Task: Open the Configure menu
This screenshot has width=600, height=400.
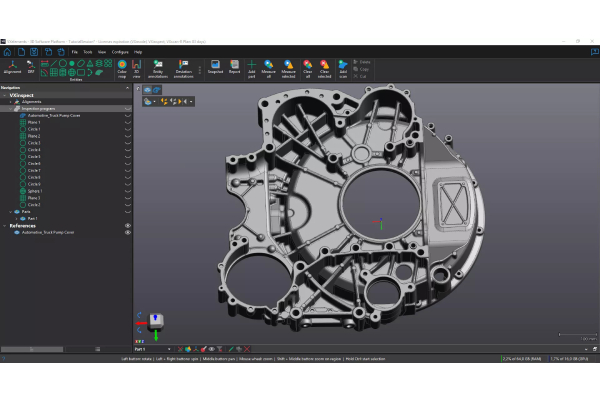Action: tap(120, 52)
